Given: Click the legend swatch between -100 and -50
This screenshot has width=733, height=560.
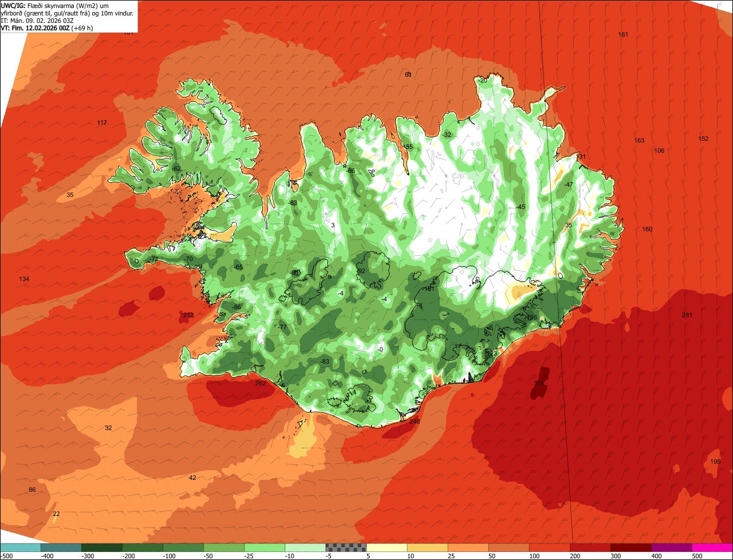Looking at the screenshot, I should [x=183, y=547].
